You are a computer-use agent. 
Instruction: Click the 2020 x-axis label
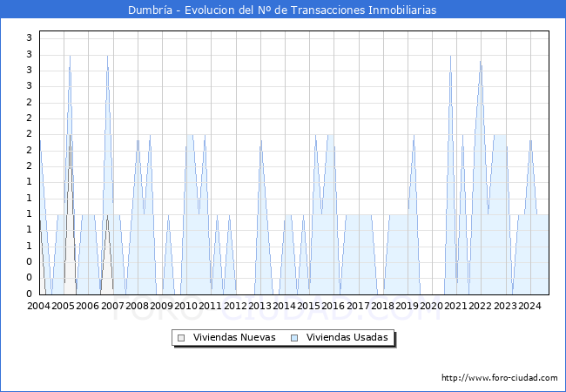point(431,306)
